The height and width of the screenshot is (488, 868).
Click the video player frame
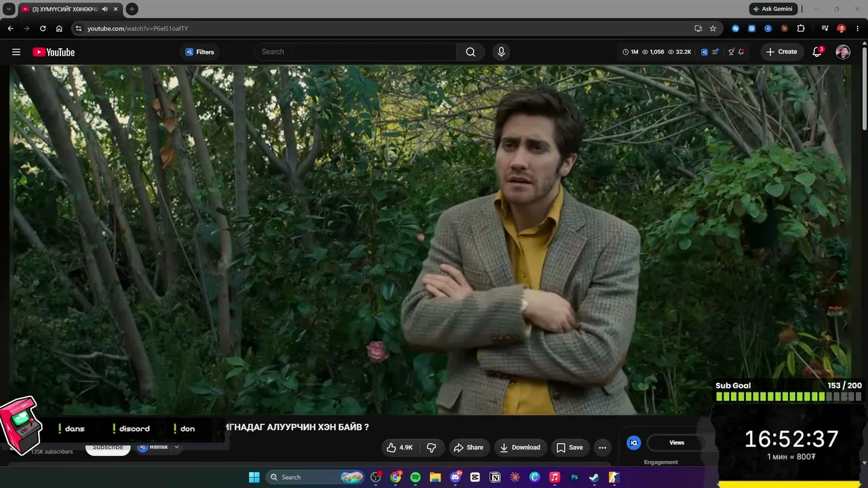431,240
